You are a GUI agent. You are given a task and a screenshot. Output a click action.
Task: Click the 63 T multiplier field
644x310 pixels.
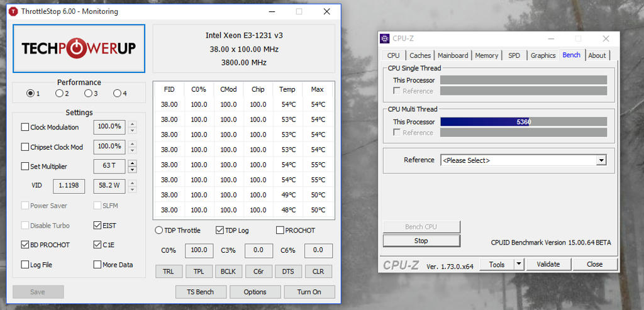tap(109, 166)
